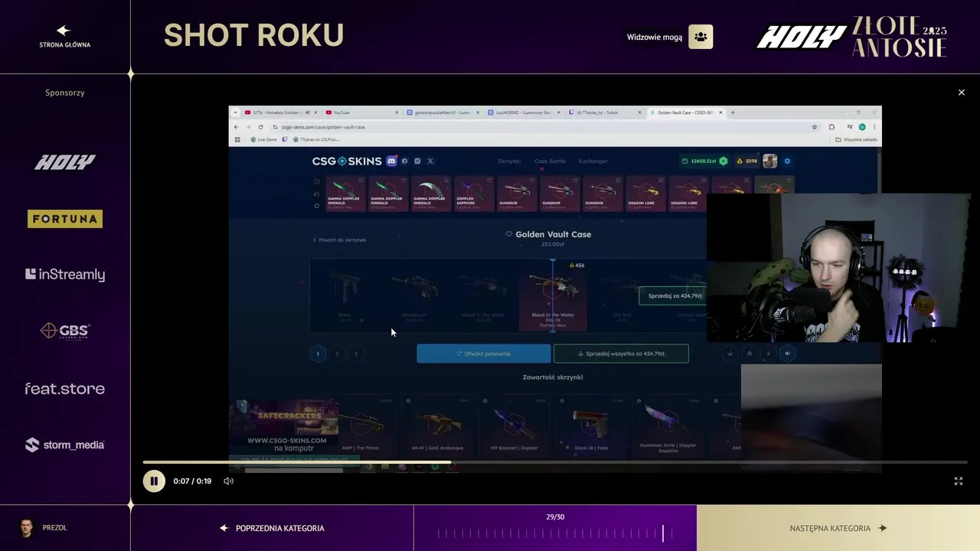The image size is (980, 551).
Task: Open the Live Game bookmark
Action: pos(263,139)
